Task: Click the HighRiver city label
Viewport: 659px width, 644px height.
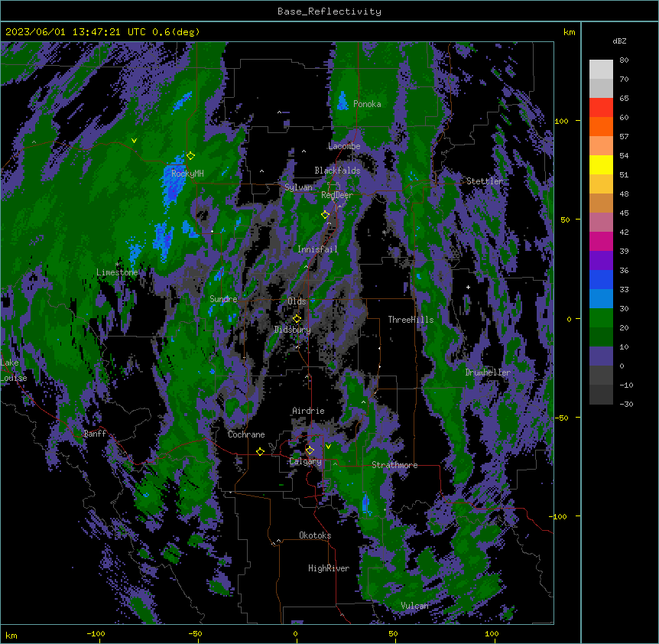Action: [329, 568]
